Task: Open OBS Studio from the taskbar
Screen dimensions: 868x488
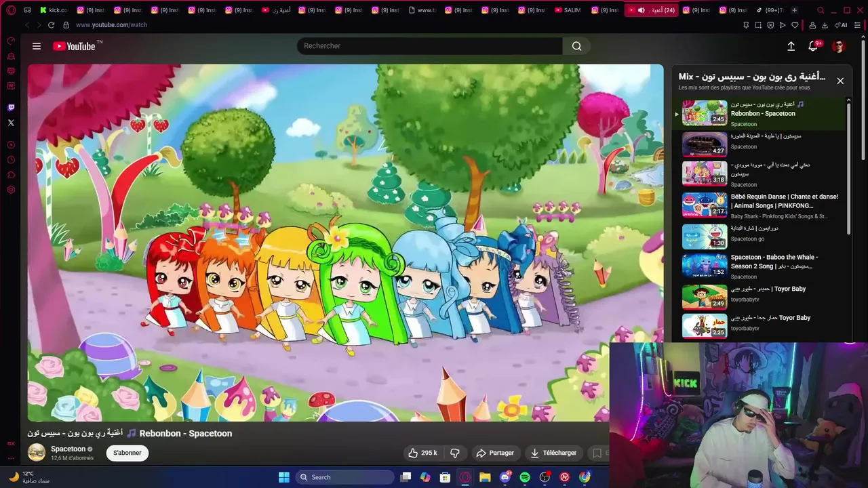Action: (545, 477)
